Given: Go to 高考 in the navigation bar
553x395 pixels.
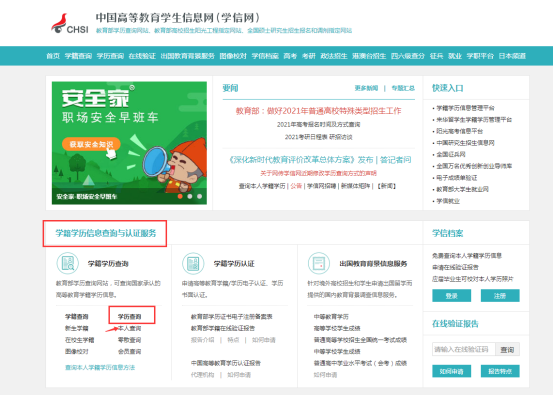Looking at the screenshot, I should click(290, 56).
